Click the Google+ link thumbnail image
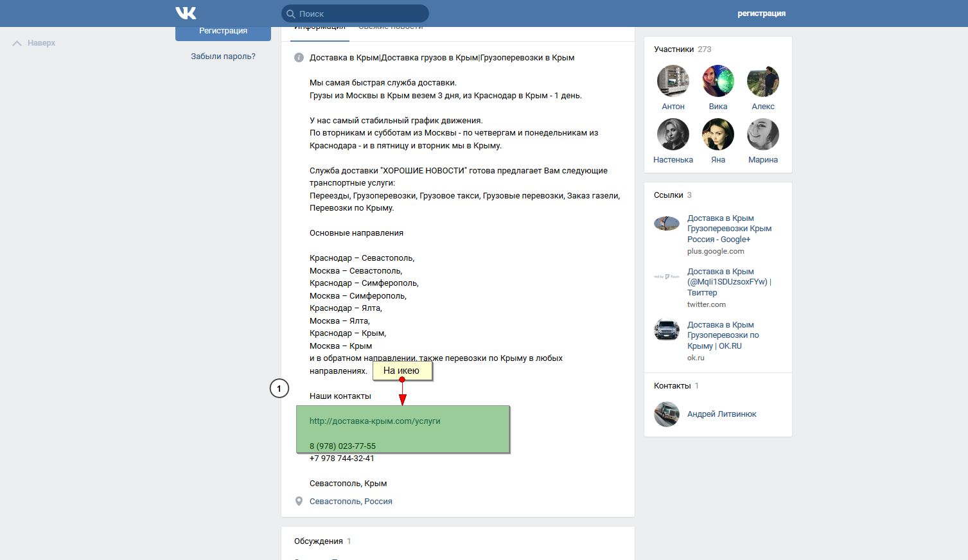Screen dimensions: 968x560 (667, 223)
